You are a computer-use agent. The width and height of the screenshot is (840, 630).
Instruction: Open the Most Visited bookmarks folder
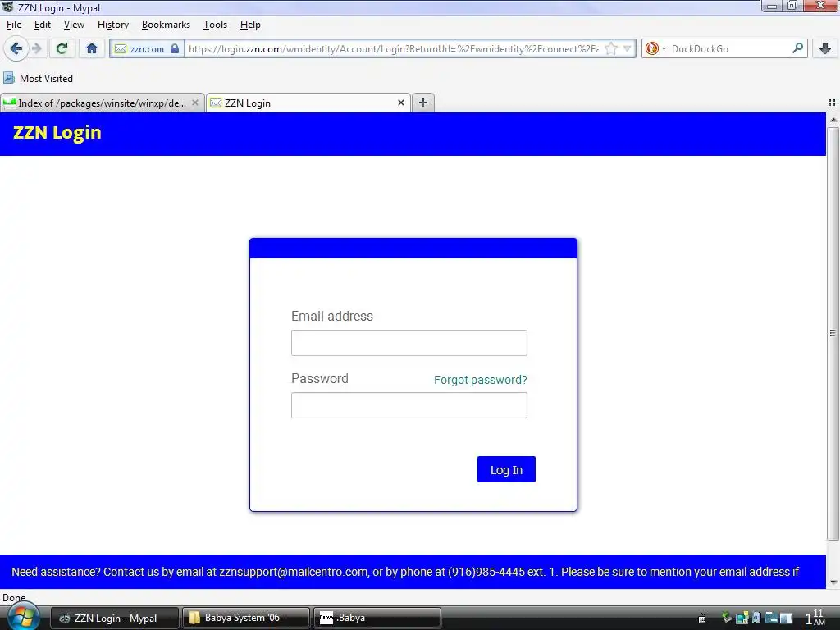(x=38, y=78)
